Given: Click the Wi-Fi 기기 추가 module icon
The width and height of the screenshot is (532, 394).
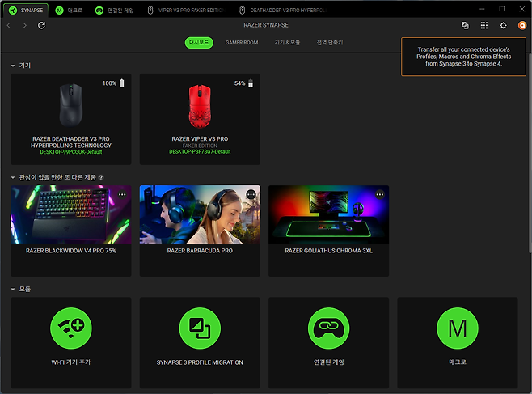Looking at the screenshot, I should point(71,329).
